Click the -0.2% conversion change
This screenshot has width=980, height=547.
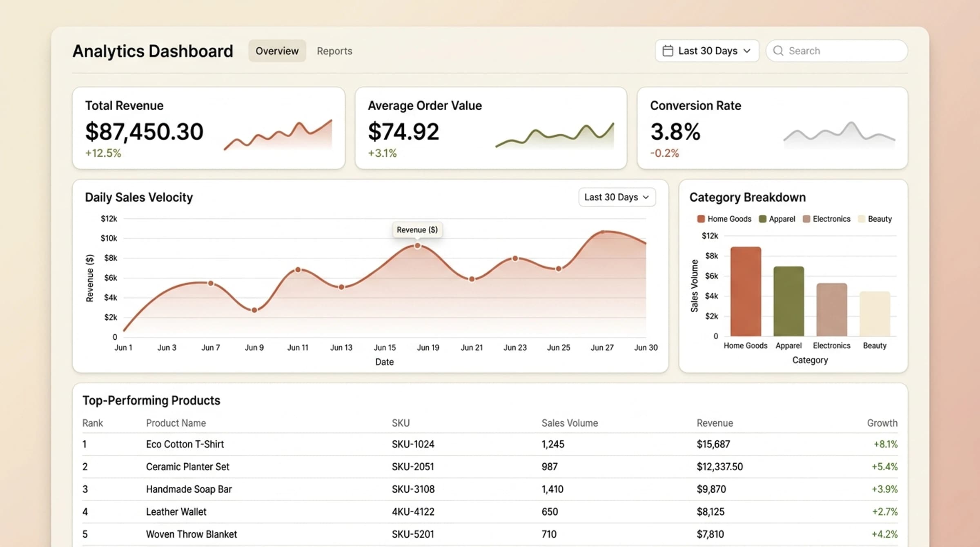[x=664, y=153]
